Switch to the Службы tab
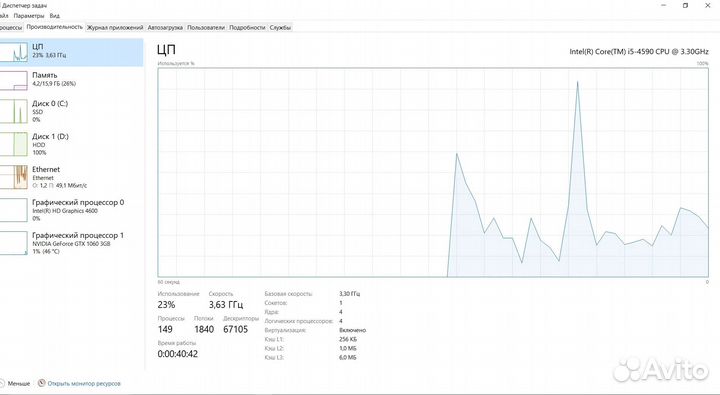Image resolution: width=720 pixels, height=395 pixels. (x=280, y=28)
